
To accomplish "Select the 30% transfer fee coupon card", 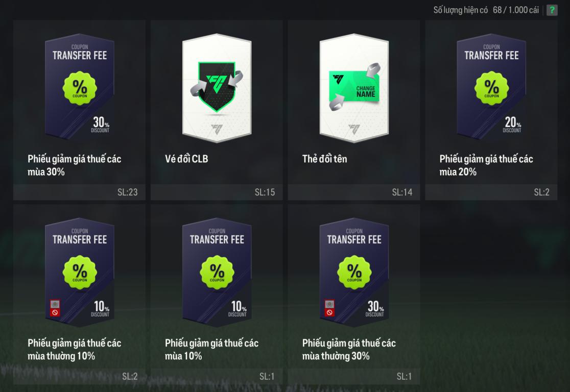I will (80, 87).
